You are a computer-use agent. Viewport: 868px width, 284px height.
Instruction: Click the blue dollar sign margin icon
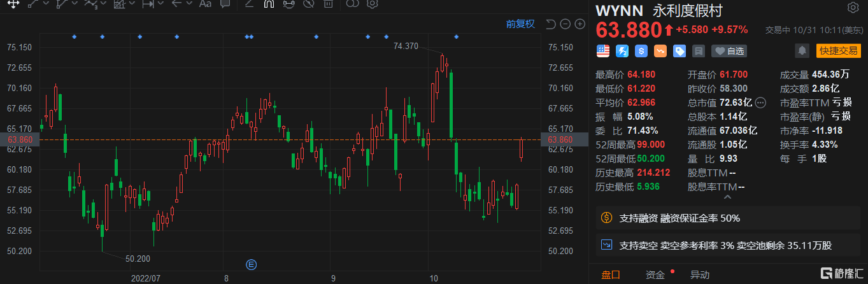[x=641, y=50]
